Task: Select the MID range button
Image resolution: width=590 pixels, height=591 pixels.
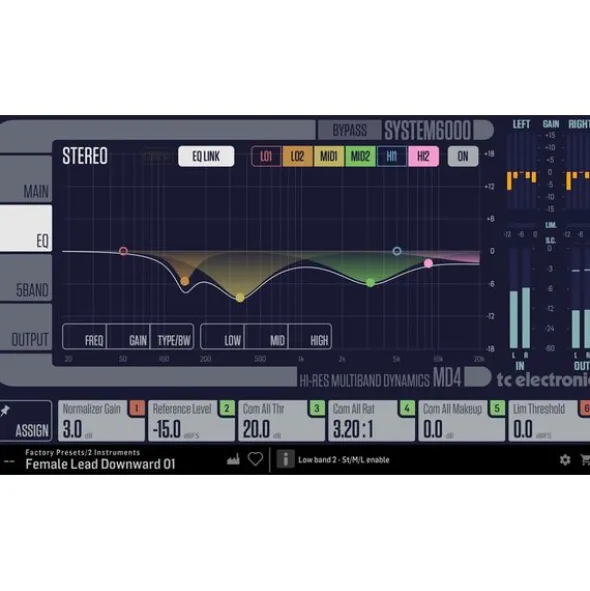Action: click(x=266, y=336)
